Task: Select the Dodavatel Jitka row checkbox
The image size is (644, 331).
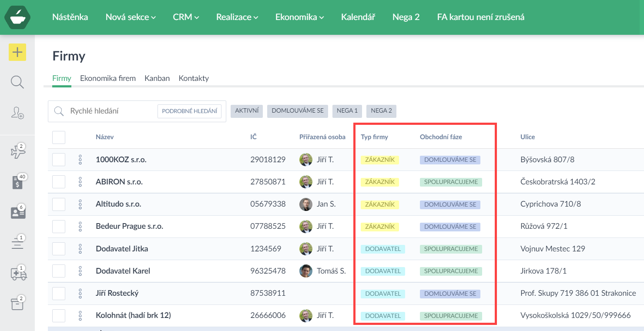Action: [59, 249]
